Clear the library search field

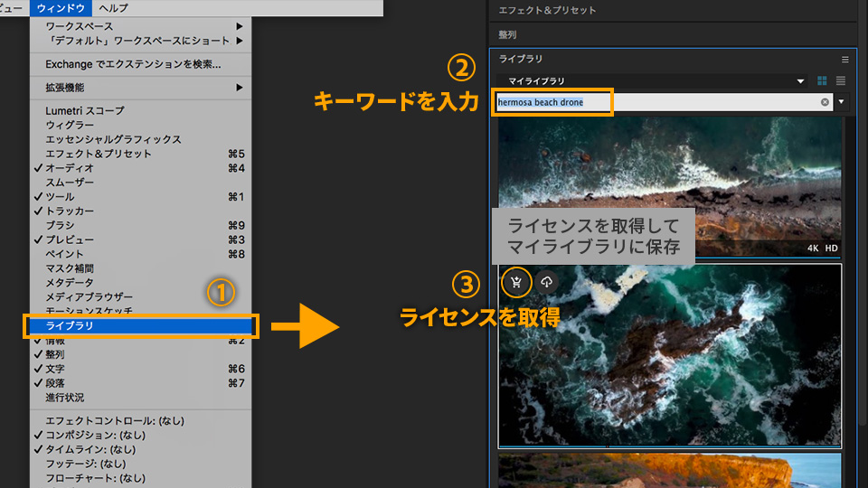tap(825, 102)
